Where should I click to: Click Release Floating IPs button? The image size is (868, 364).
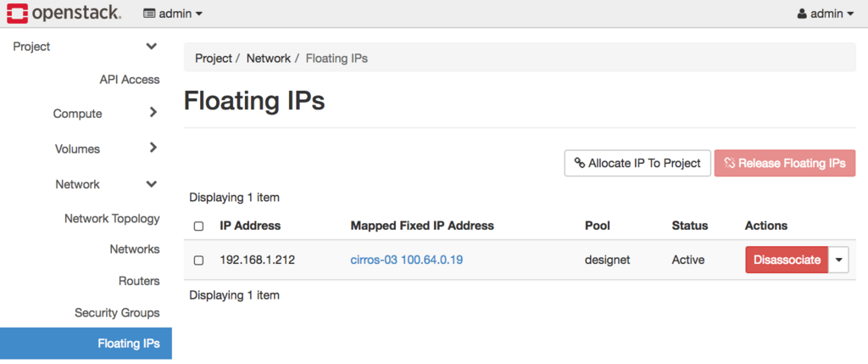pos(785,163)
